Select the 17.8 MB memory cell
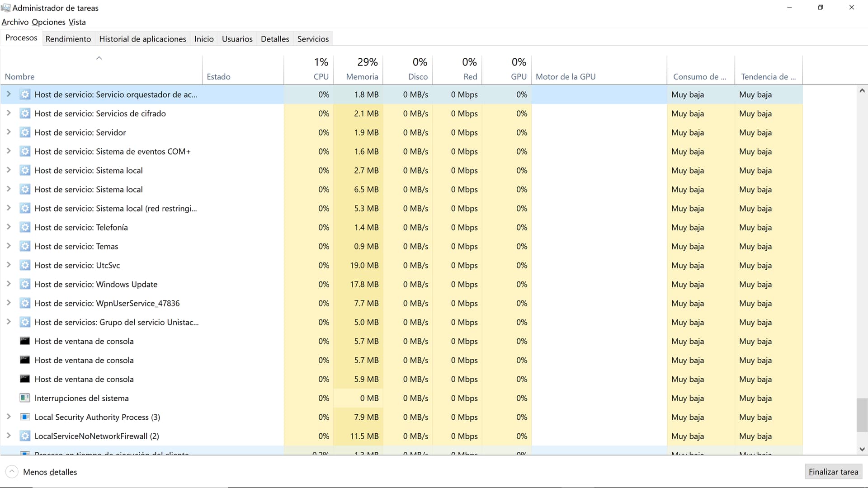This screenshot has width=868, height=488. click(358, 284)
